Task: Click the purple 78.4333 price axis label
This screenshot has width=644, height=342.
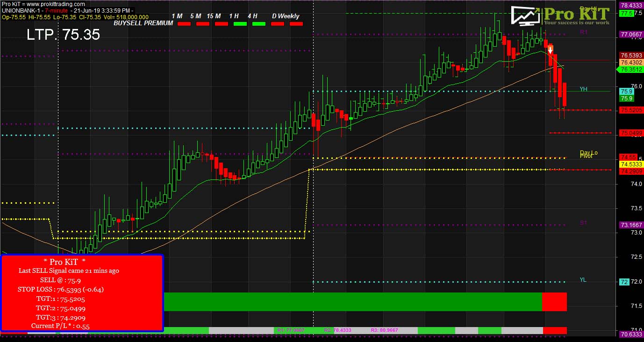Action: click(630, 5)
